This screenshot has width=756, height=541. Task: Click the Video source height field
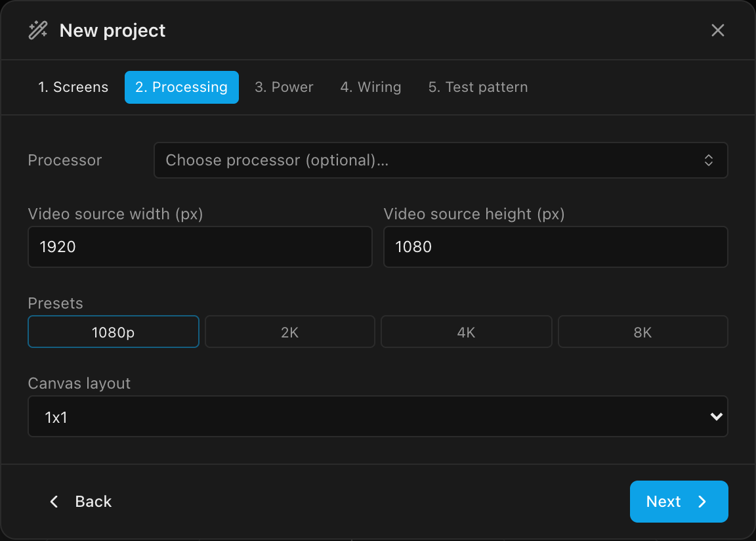[x=555, y=247]
